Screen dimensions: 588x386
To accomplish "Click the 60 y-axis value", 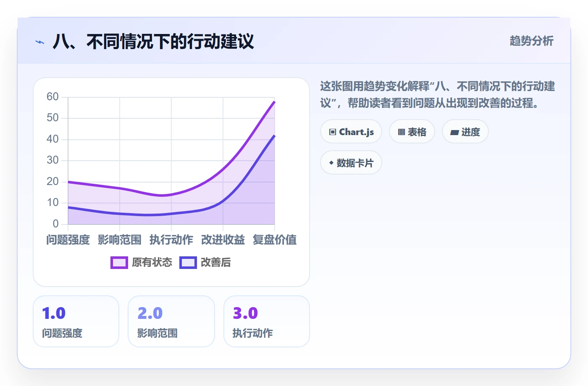I will point(52,96).
